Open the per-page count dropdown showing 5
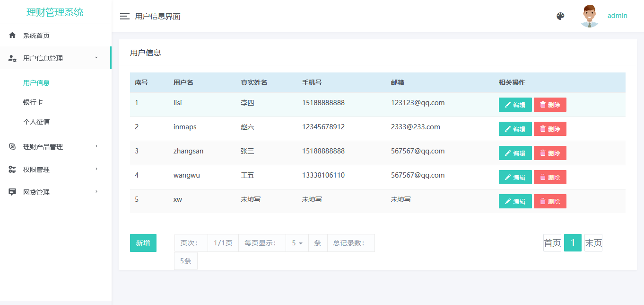Screen dimensions: 644x305 click(x=297, y=243)
